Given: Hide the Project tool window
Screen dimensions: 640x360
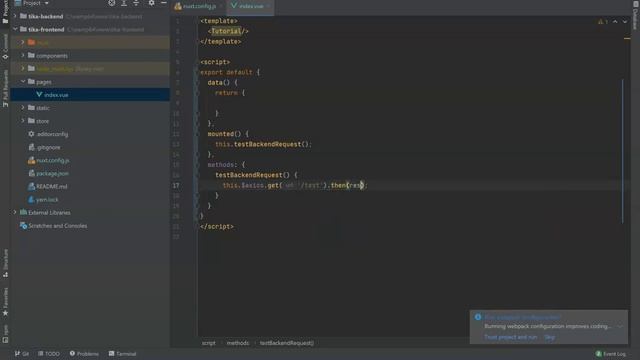Looking at the screenshot, I should (164, 3).
